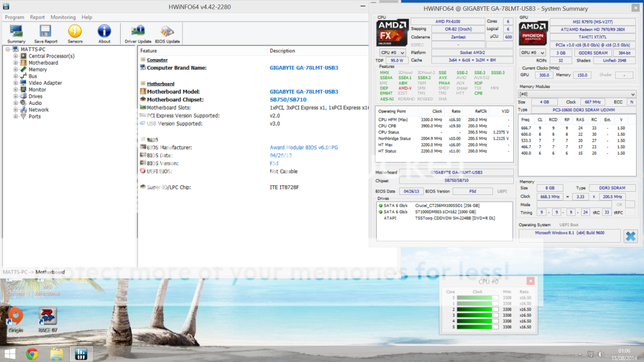Viewport: 644px width, 362px height.
Task: Launch Driver Update from the toolbar
Action: click(x=138, y=34)
